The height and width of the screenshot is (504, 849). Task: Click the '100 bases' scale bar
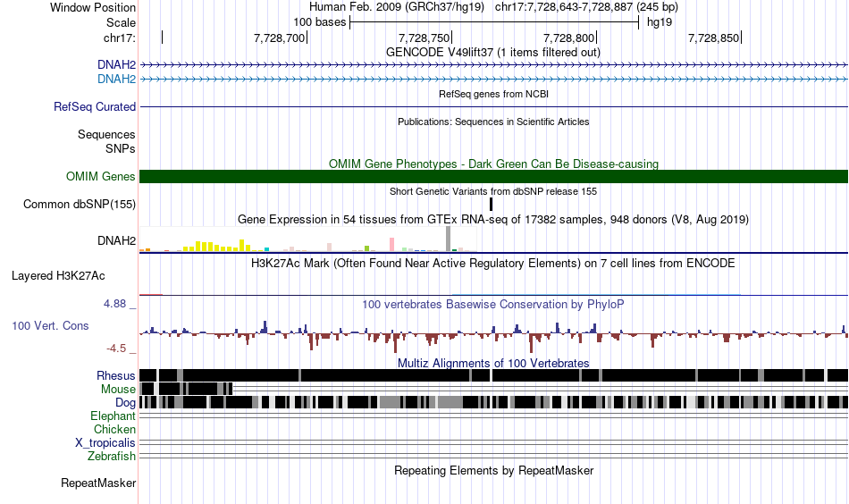click(494, 22)
